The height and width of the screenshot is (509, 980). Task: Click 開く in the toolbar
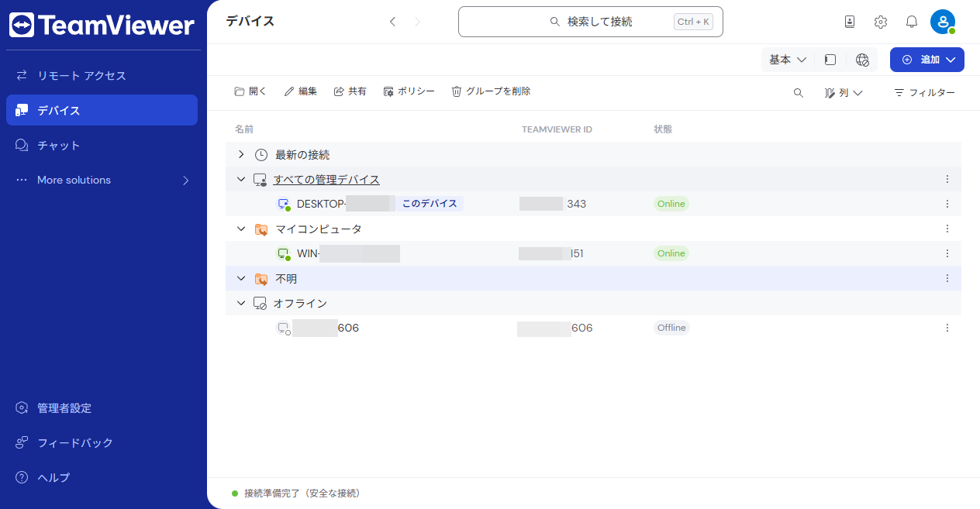tap(250, 91)
